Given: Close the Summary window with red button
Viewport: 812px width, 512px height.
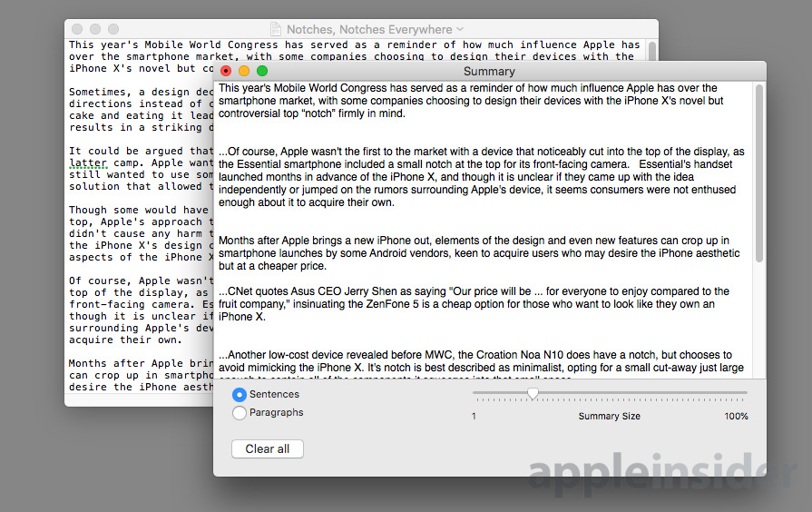Looking at the screenshot, I should point(226,71).
